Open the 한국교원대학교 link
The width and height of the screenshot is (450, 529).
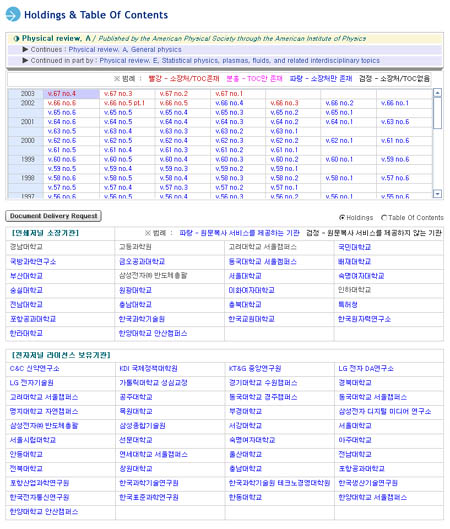(x=252, y=319)
